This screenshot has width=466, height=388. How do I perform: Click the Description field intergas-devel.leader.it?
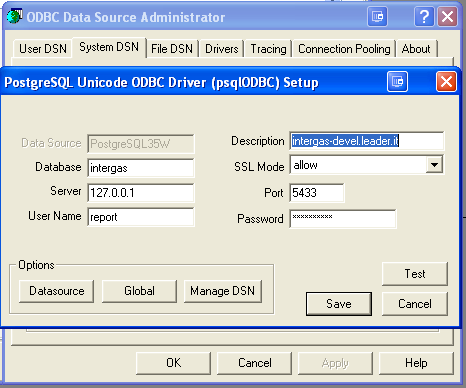point(367,141)
